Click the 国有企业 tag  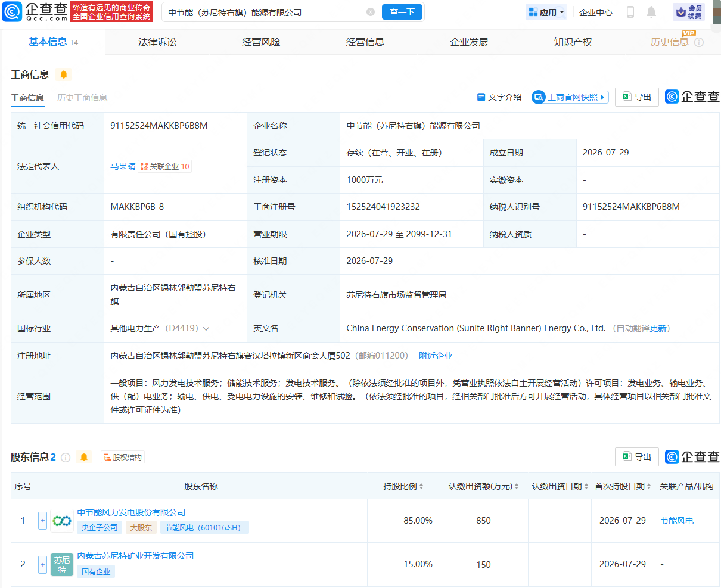[x=96, y=572]
